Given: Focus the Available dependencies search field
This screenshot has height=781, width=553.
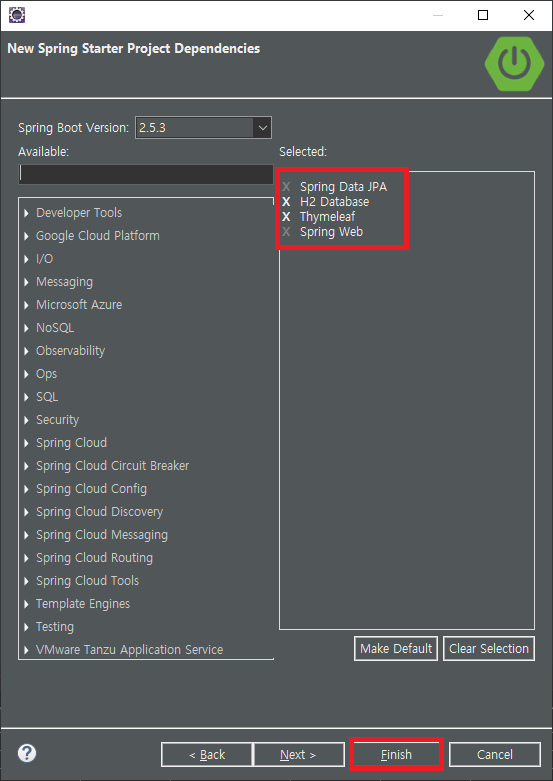Looking at the screenshot, I should 146,174.
